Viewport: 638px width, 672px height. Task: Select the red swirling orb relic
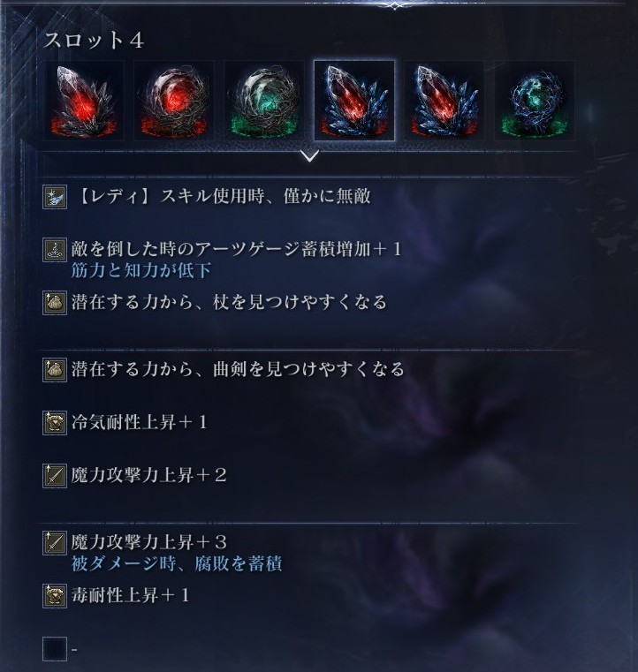(x=174, y=101)
